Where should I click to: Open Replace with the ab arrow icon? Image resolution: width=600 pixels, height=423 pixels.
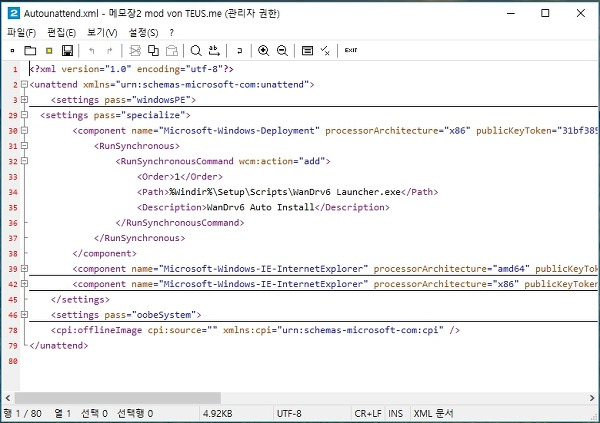[214, 50]
